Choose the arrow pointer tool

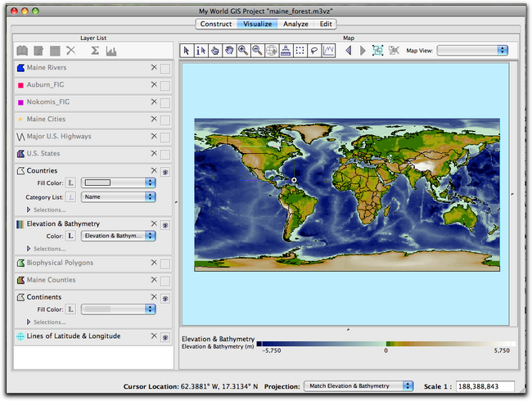pyautogui.click(x=187, y=51)
